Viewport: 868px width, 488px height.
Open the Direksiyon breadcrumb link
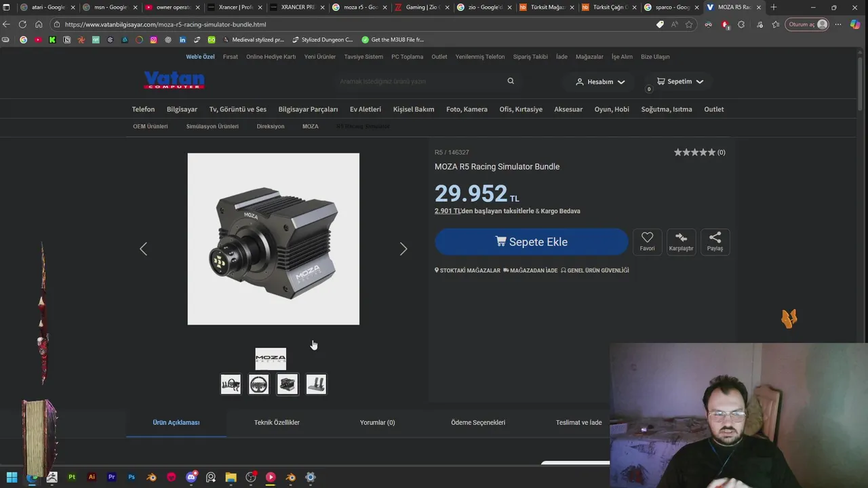tap(271, 126)
